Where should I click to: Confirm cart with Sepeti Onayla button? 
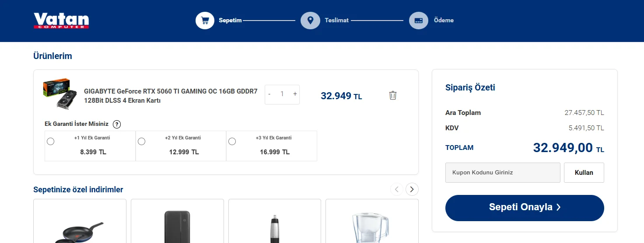click(x=525, y=208)
